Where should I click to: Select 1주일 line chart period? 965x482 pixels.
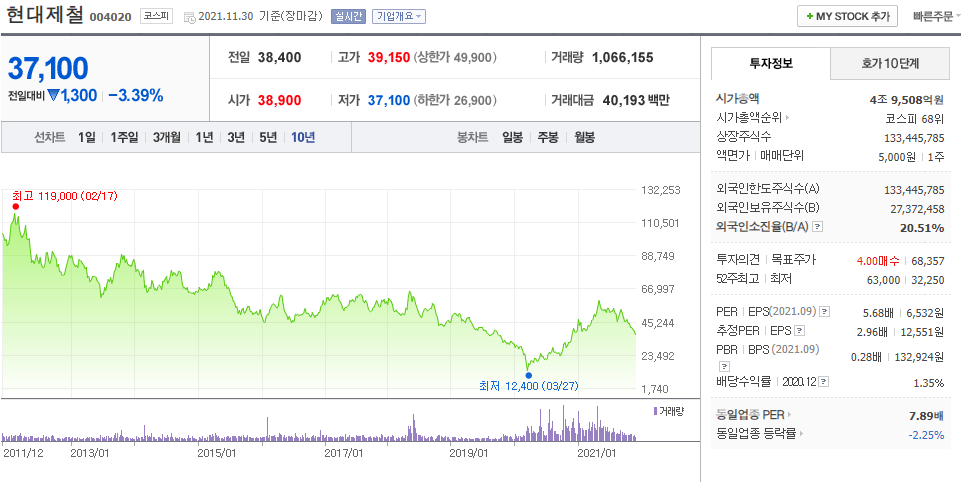(124, 137)
